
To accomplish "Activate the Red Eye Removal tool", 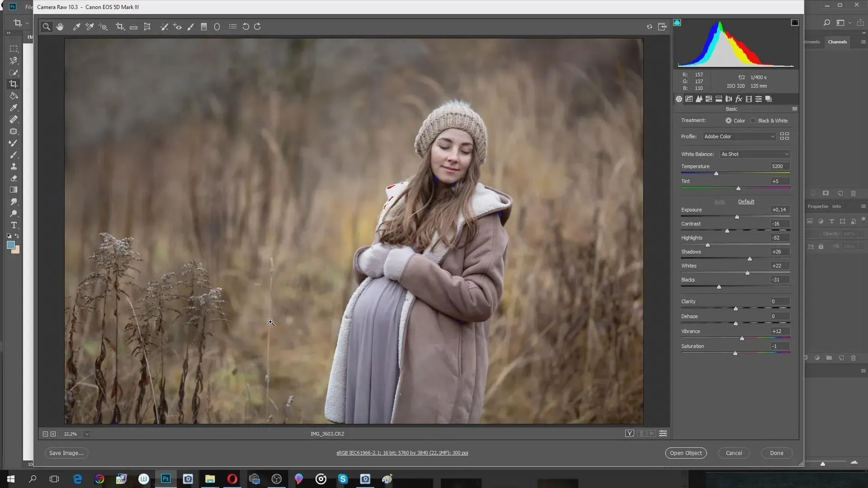I will (x=177, y=27).
